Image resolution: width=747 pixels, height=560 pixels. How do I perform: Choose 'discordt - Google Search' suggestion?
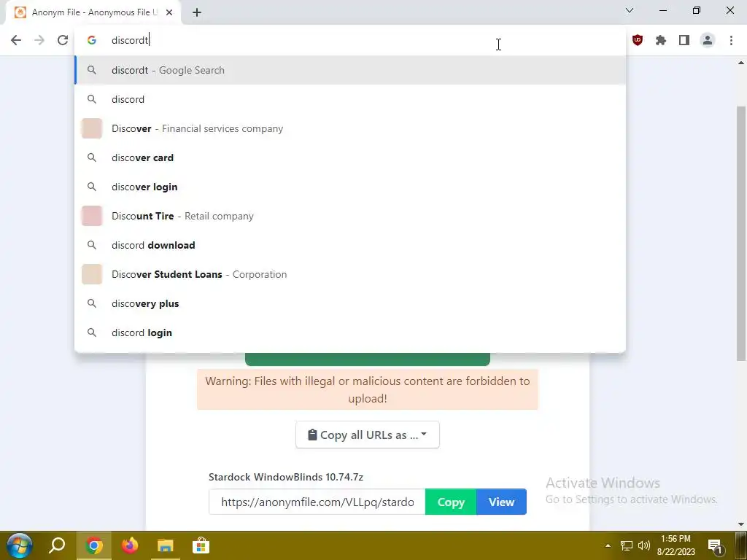click(x=350, y=70)
